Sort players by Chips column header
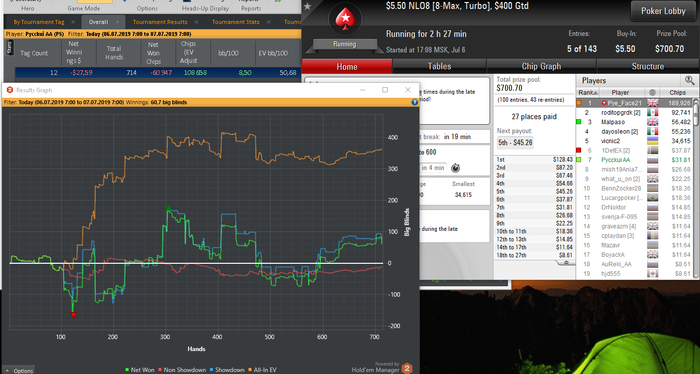700x374 pixels. click(x=677, y=92)
